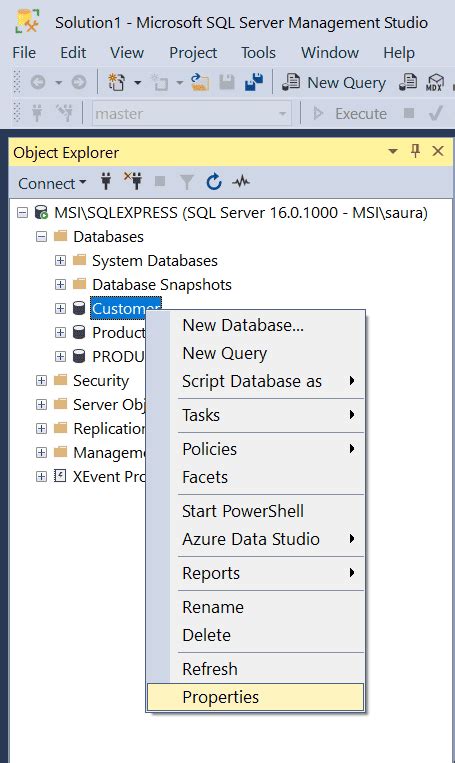Click the Save toolbar icon
The height and width of the screenshot is (763, 455).
click(227, 83)
